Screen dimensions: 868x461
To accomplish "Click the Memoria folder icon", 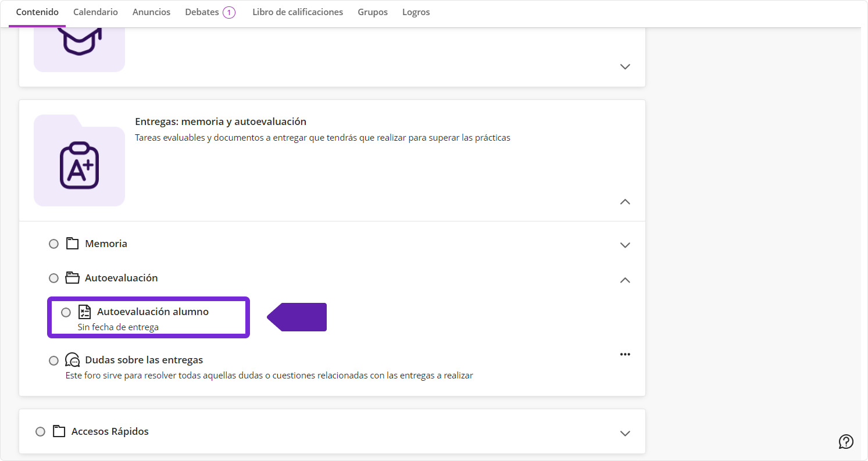I will point(72,244).
